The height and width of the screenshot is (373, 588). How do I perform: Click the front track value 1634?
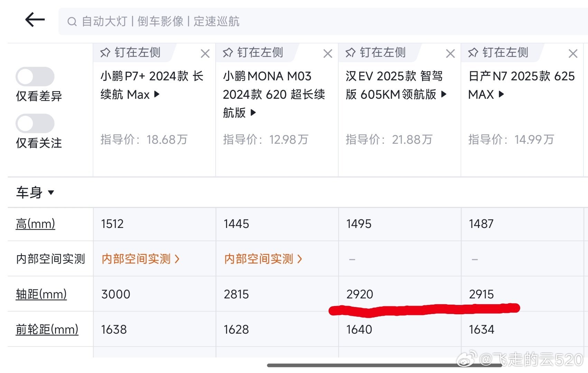482,329
